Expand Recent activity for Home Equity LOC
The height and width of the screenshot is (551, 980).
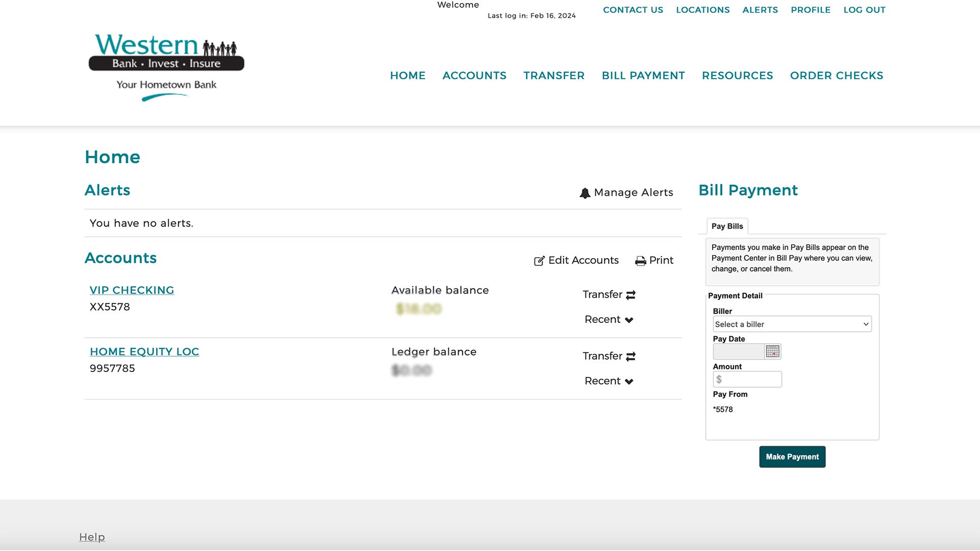pos(608,381)
